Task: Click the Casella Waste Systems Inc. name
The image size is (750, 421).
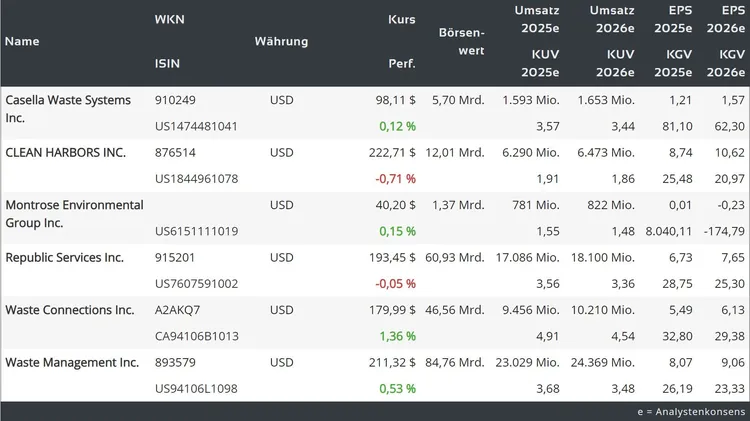Action: (x=68, y=109)
